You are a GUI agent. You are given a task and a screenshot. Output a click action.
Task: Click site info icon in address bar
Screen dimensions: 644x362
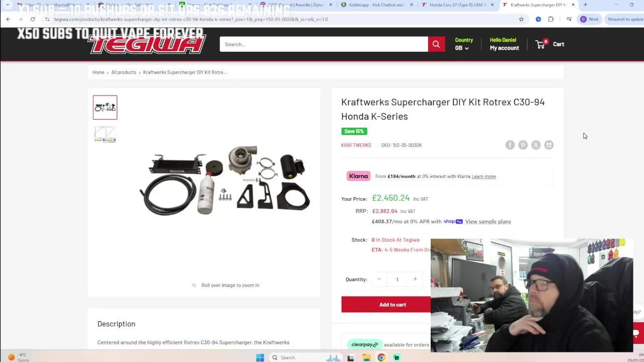47,19
